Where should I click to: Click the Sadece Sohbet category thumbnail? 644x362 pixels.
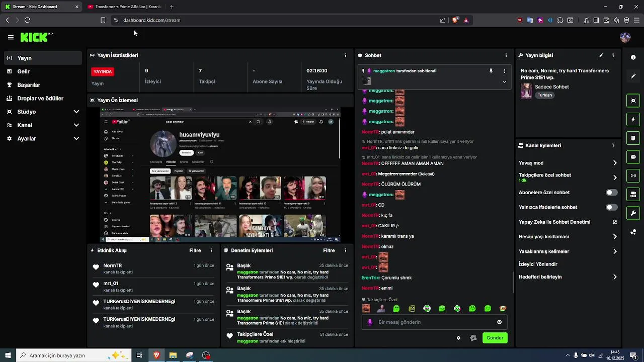(x=526, y=91)
